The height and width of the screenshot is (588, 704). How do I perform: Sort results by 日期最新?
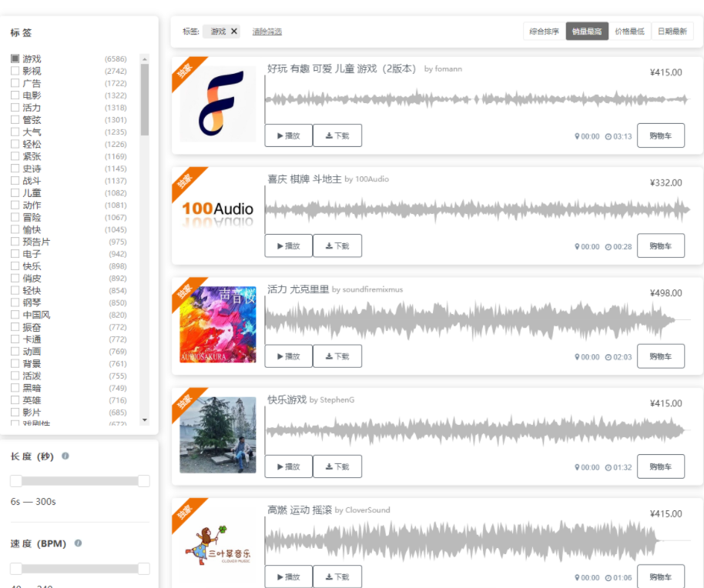click(672, 32)
